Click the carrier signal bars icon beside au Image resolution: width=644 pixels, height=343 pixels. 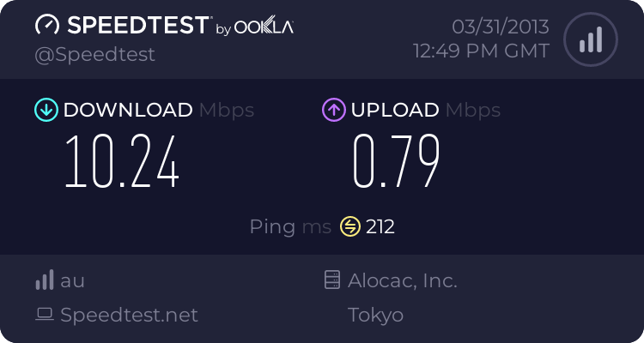[45, 280]
